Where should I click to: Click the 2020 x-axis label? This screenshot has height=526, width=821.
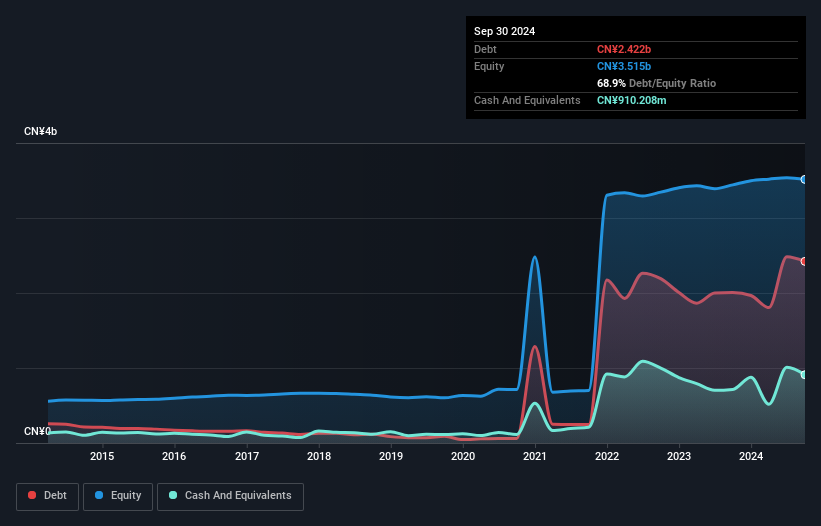(x=463, y=456)
